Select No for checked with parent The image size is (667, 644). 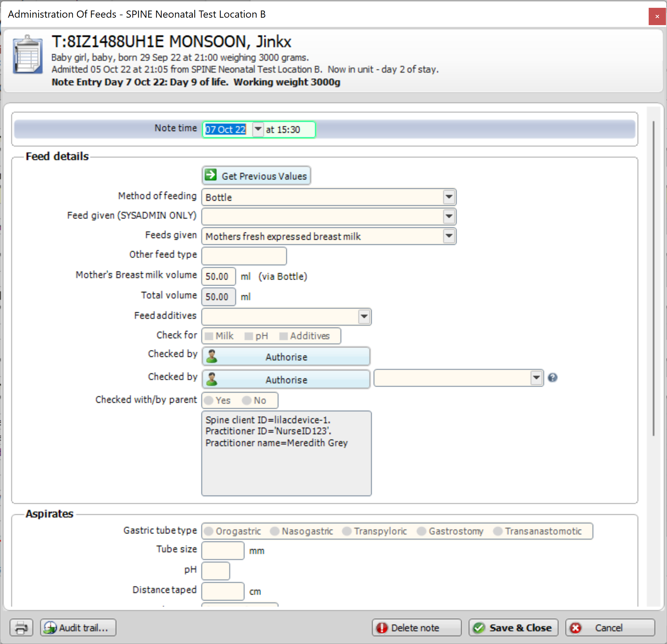pyautogui.click(x=247, y=400)
